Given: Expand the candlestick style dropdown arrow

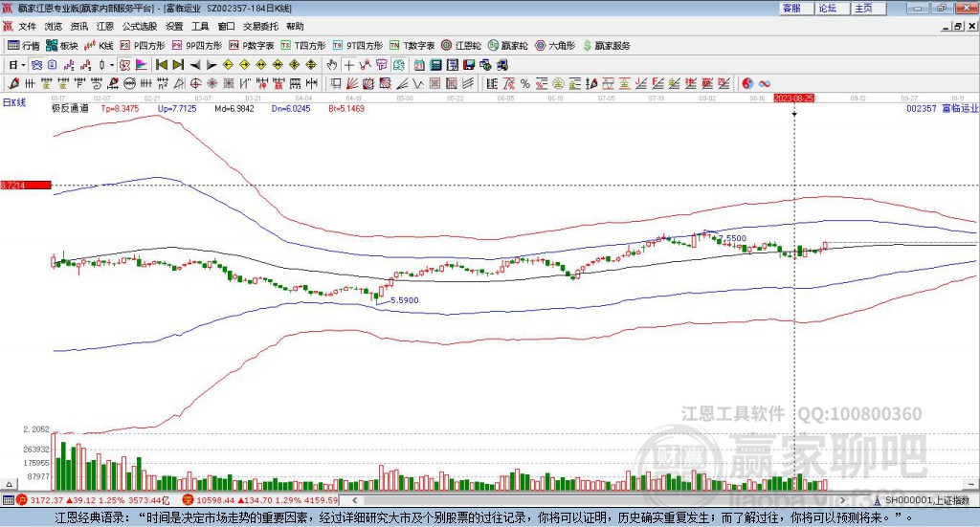Looking at the screenshot, I should click(112, 65).
